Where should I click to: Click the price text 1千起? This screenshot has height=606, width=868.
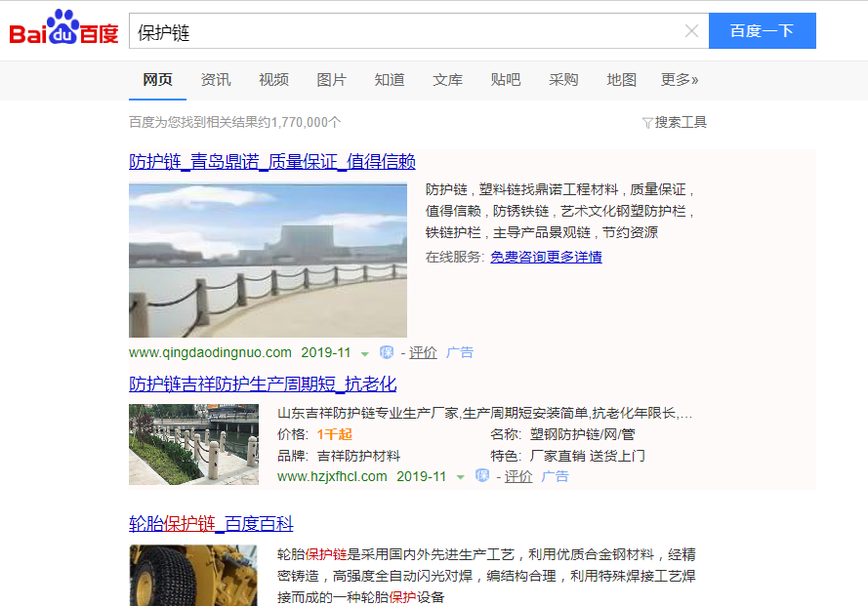pos(335,434)
